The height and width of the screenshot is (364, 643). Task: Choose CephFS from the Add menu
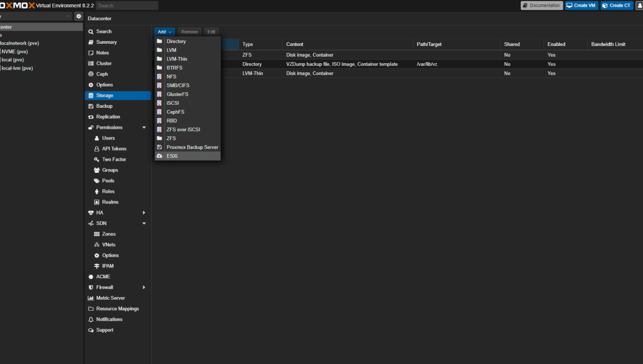187,112
